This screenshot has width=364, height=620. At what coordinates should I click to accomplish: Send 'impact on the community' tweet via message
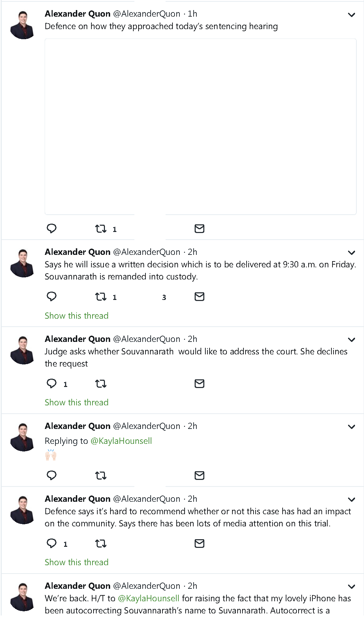tap(199, 543)
